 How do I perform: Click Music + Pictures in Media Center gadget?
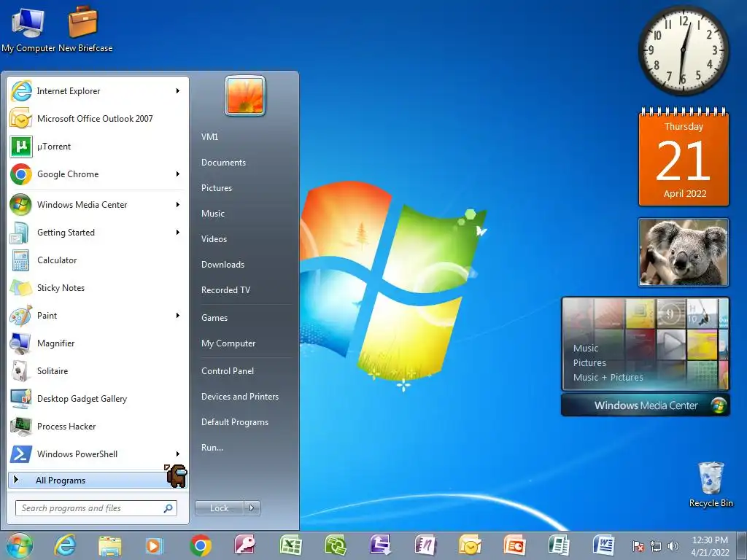[x=608, y=377]
